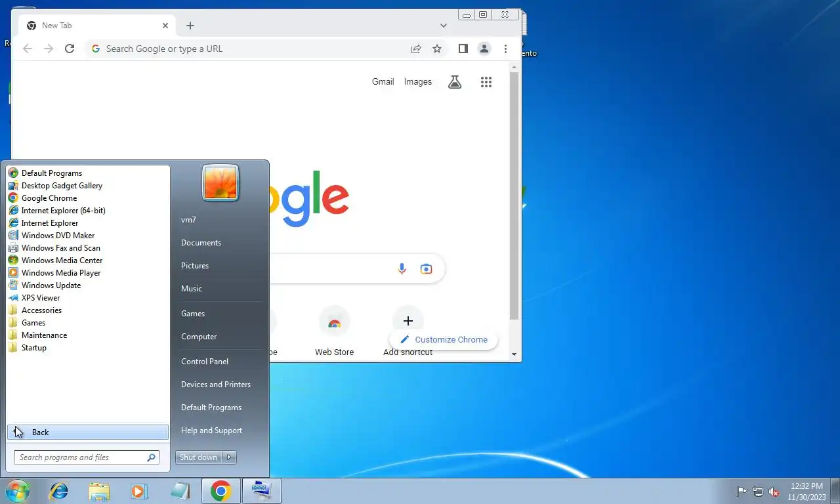Open Windows Update
Screen dimensions: 840x504
point(45,285)
